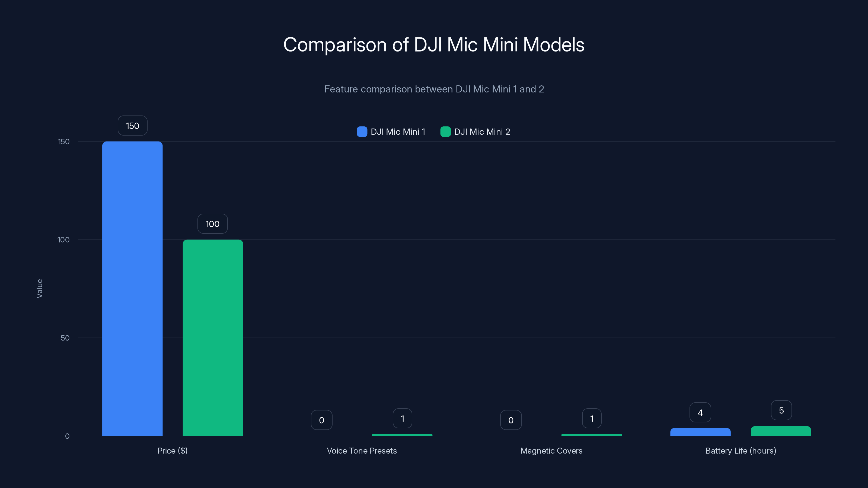Click the chart title text
The width and height of the screenshot is (868, 488).
click(434, 44)
